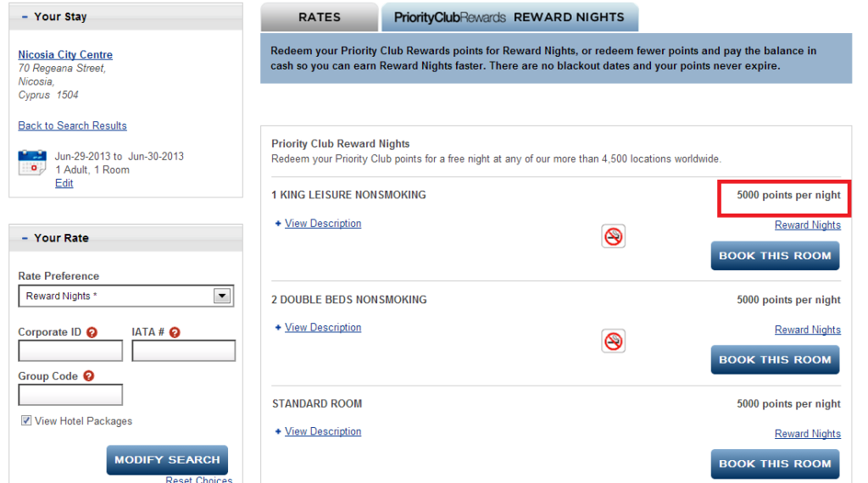
Task: Click the Corporate ID input field
Action: point(70,351)
